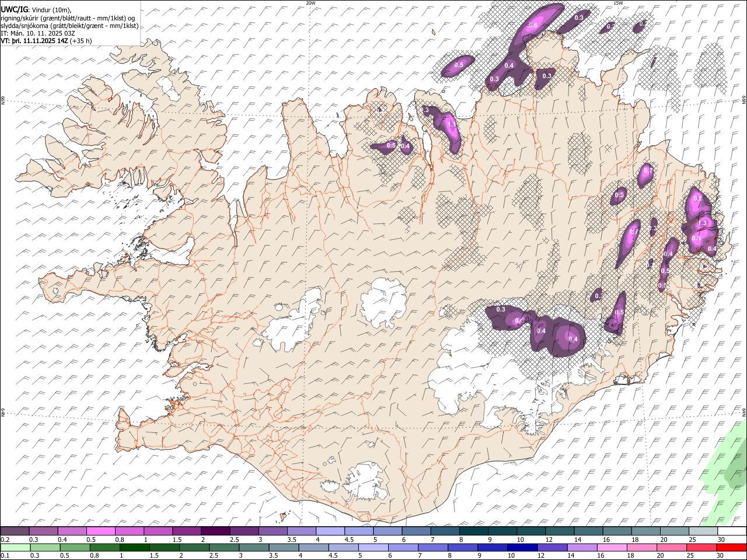The height and width of the screenshot is (560, 747).
Task: Click the 'VT: þri. 11.11.2025 14Z (+35 h)' line
Action: (46, 41)
